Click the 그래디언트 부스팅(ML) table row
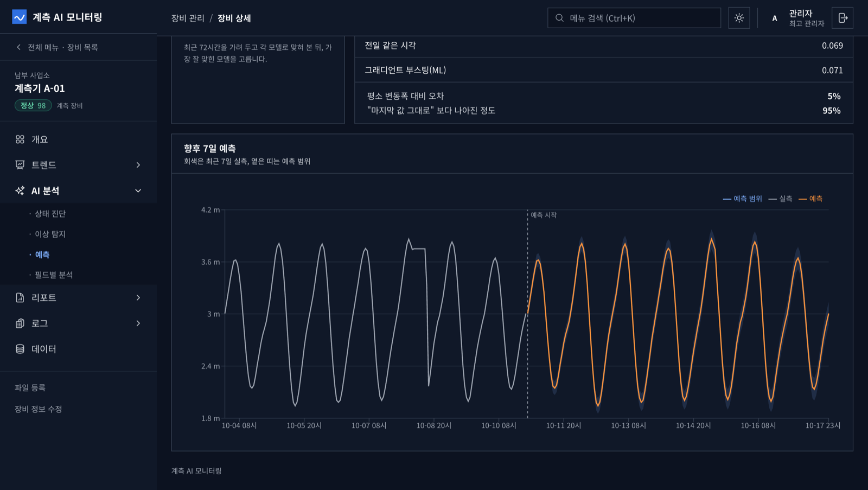This screenshot has height=490, width=868. (604, 70)
